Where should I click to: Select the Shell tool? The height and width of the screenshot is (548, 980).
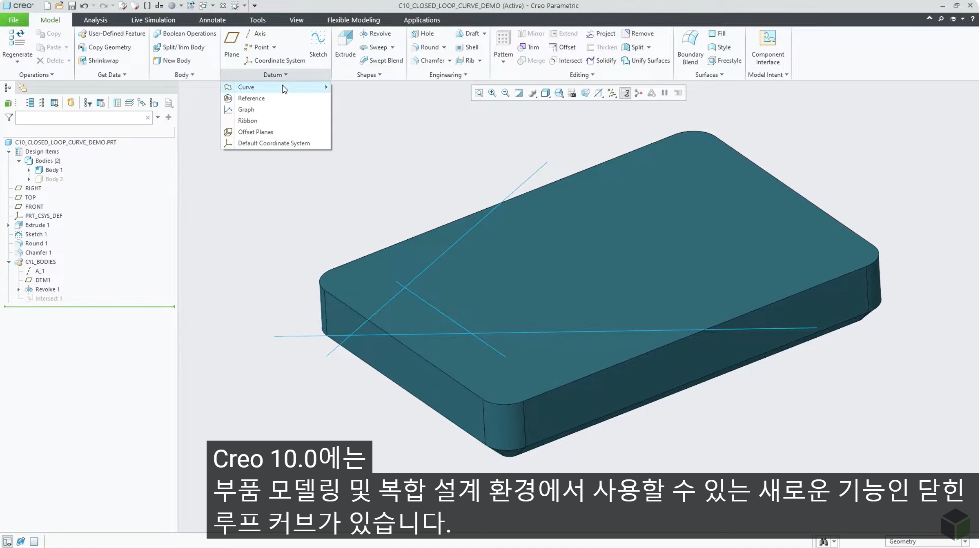pos(467,47)
